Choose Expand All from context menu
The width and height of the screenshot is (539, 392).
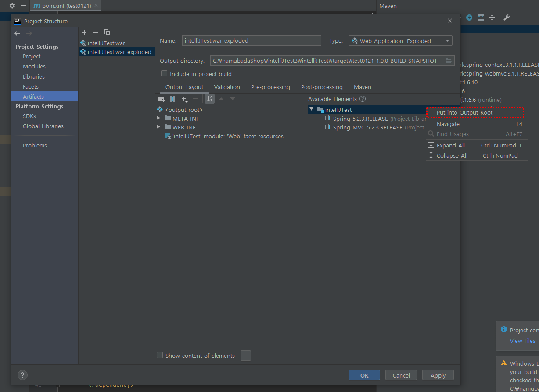click(477, 145)
